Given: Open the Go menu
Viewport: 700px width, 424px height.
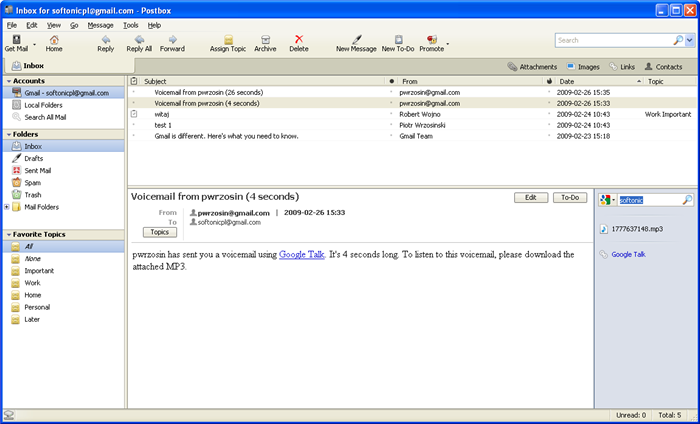Looking at the screenshot, I should (x=74, y=25).
